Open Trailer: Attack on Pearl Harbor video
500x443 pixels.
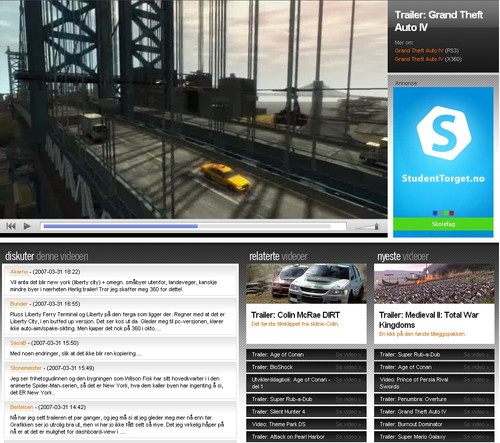(306, 437)
